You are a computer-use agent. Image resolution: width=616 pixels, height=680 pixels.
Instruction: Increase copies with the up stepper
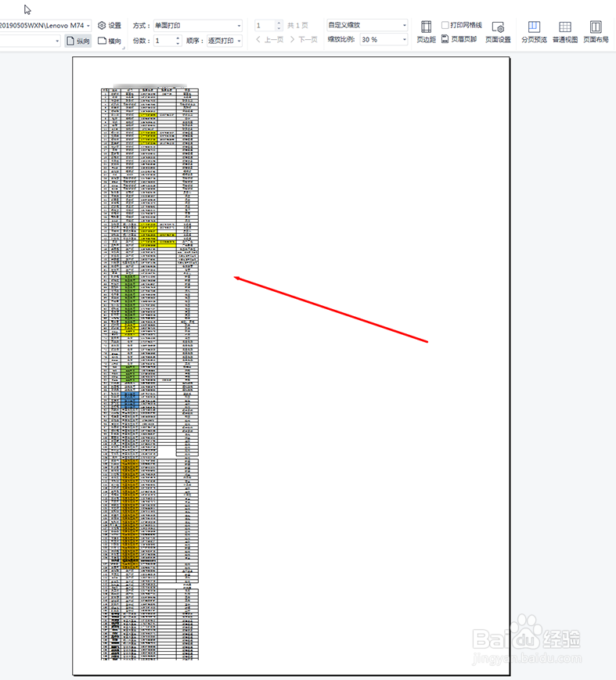click(178, 38)
